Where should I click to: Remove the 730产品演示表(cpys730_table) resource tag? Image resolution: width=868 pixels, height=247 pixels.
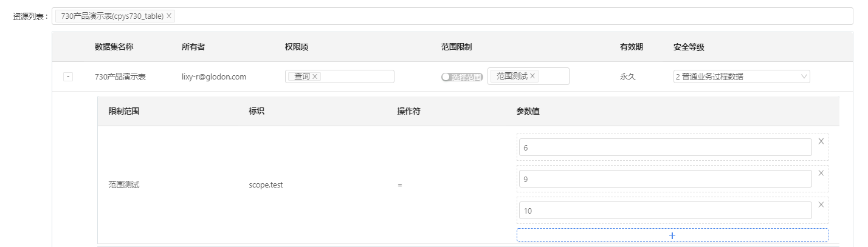[x=169, y=16]
